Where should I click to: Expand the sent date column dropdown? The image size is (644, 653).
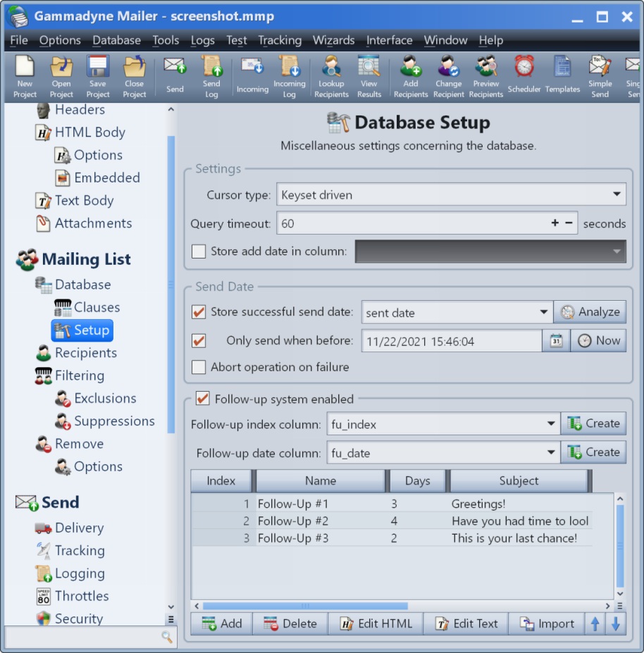click(x=457, y=312)
